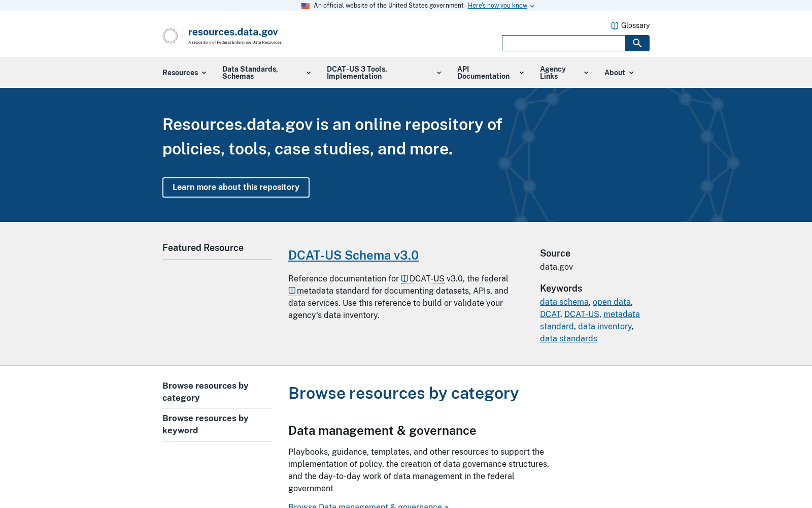The image size is (812, 508).
Task: Open the Glossary link
Action: coord(630,25)
